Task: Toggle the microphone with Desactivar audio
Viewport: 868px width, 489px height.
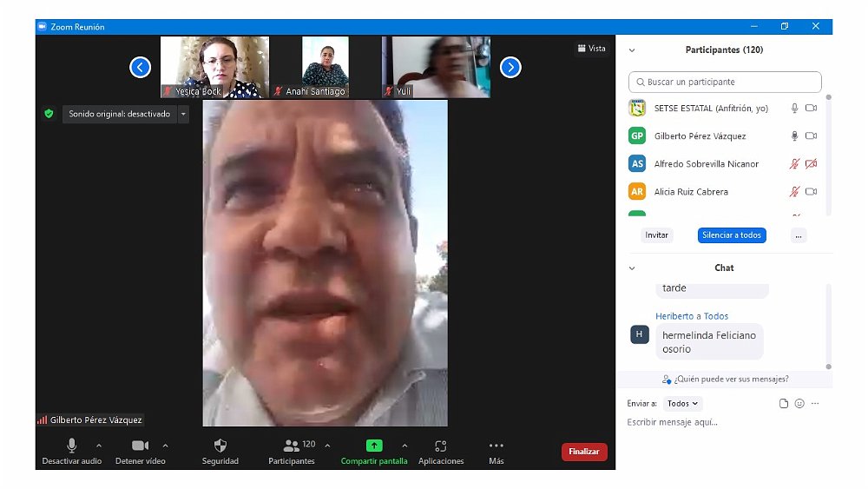Action: click(x=72, y=446)
